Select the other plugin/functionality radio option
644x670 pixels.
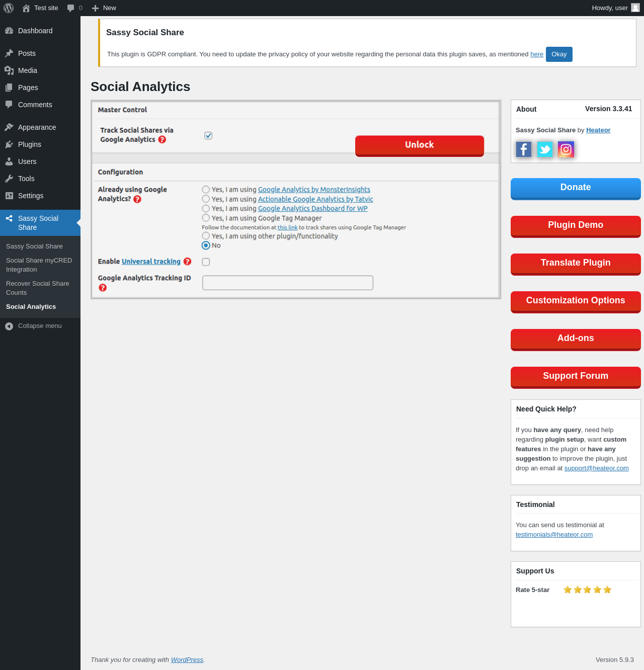click(x=206, y=236)
